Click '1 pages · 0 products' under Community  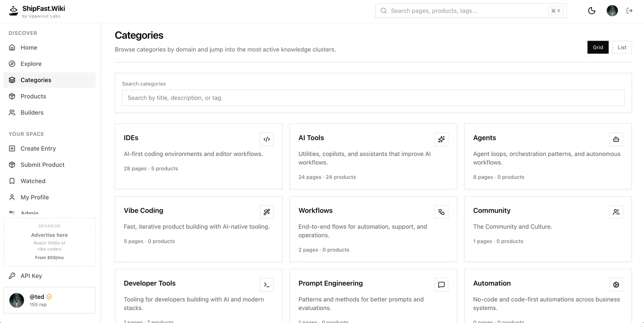point(498,241)
